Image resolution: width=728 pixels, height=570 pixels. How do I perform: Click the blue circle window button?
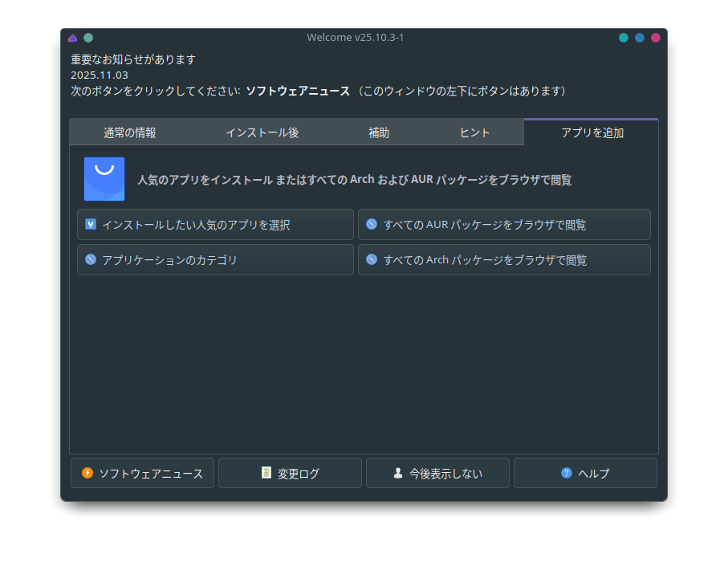click(x=640, y=38)
